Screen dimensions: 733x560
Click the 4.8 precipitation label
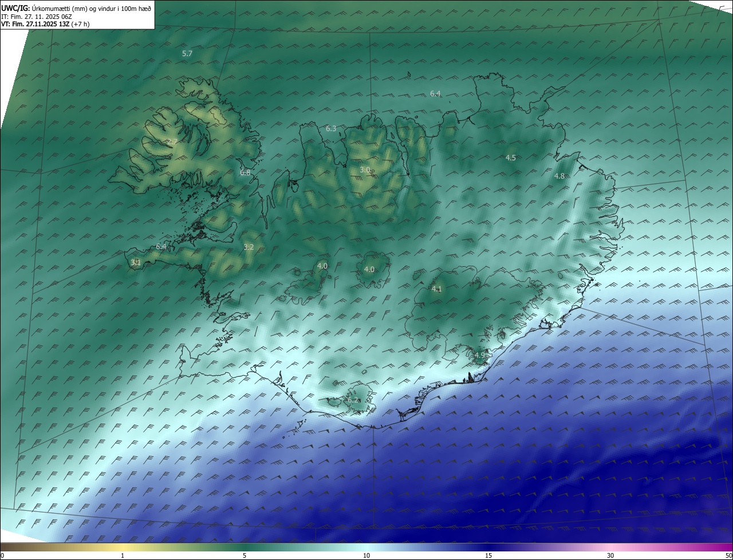coord(559,176)
